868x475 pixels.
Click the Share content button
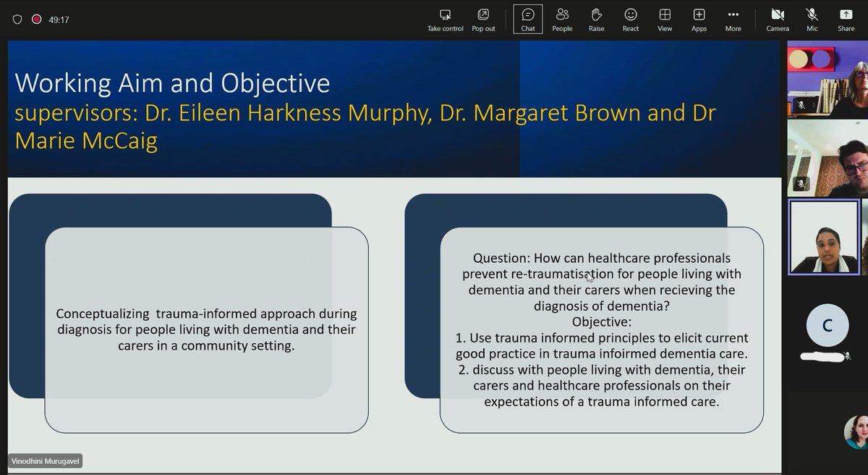point(846,20)
